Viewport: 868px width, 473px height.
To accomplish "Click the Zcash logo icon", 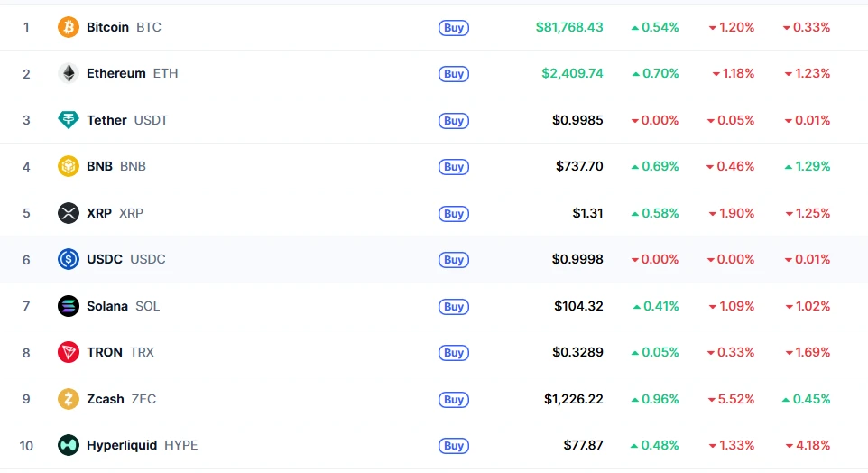I will pyautogui.click(x=68, y=399).
